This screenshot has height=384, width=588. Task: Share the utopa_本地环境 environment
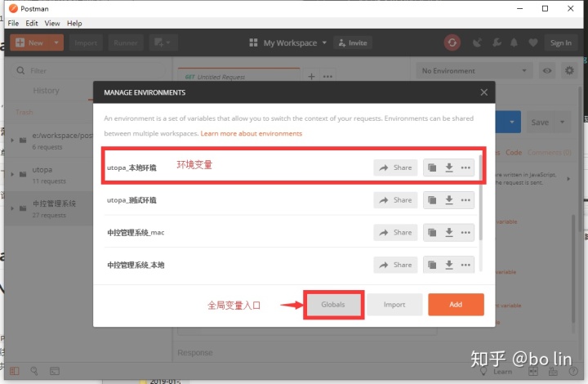click(x=395, y=167)
